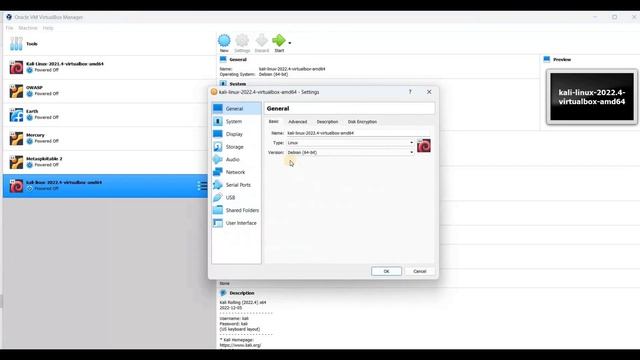The image size is (640, 360).
Task: Close the Settings dialog
Action: (429, 92)
